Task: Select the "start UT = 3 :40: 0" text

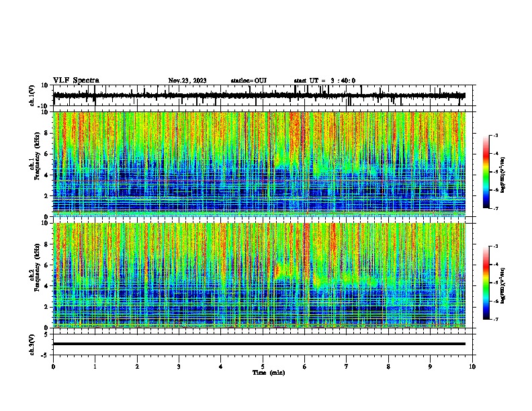Action: tap(324, 81)
